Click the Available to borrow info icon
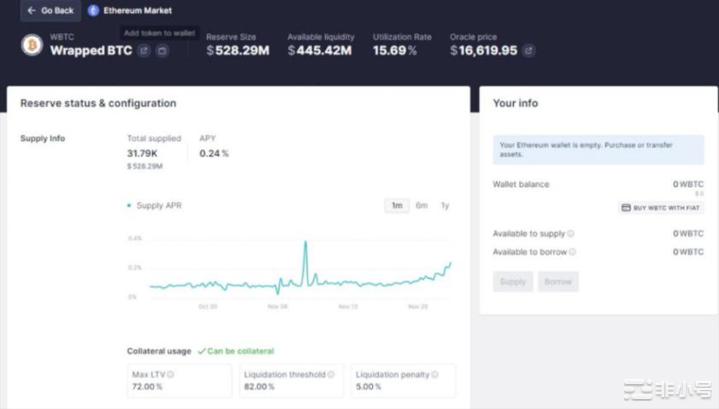719x409 pixels. [572, 252]
